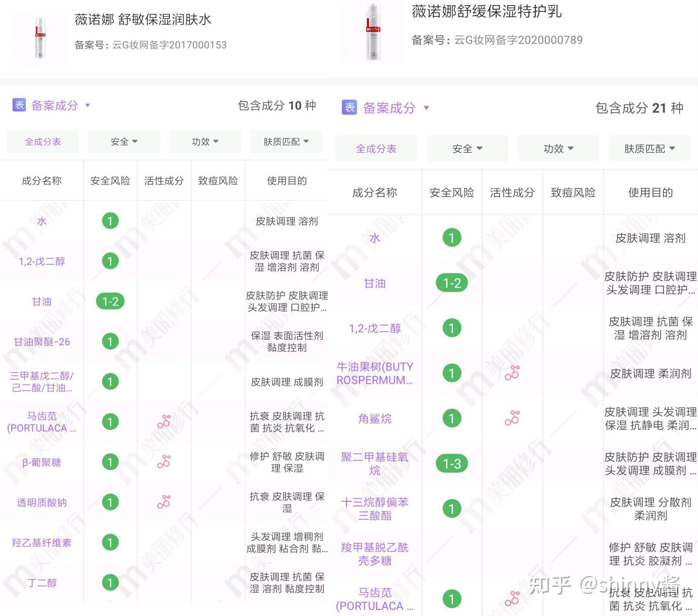The image size is (698, 616).
Task: Click safety badge 1 for 牛油果树 row
Action: coord(452,373)
